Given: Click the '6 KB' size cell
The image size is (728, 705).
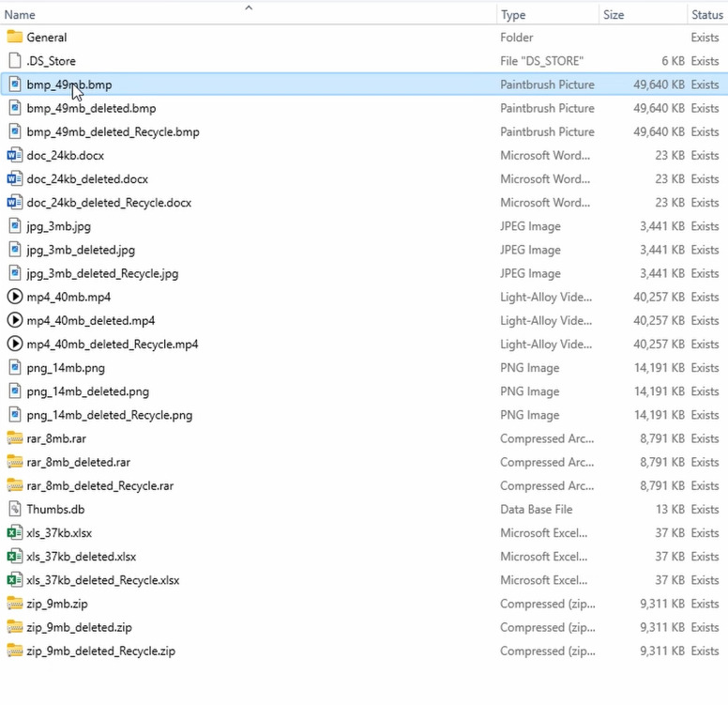Looking at the screenshot, I should pos(674,61).
